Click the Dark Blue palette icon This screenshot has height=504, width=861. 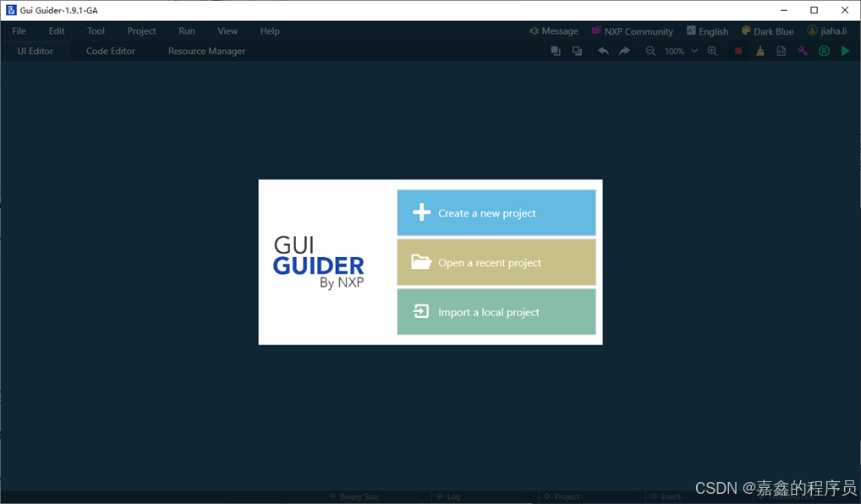[746, 30]
